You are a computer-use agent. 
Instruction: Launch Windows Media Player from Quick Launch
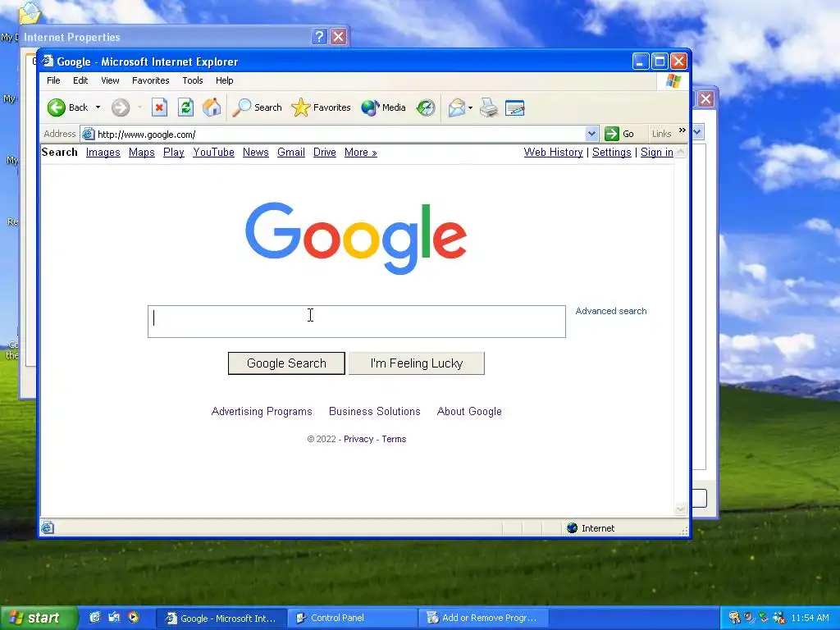click(134, 618)
